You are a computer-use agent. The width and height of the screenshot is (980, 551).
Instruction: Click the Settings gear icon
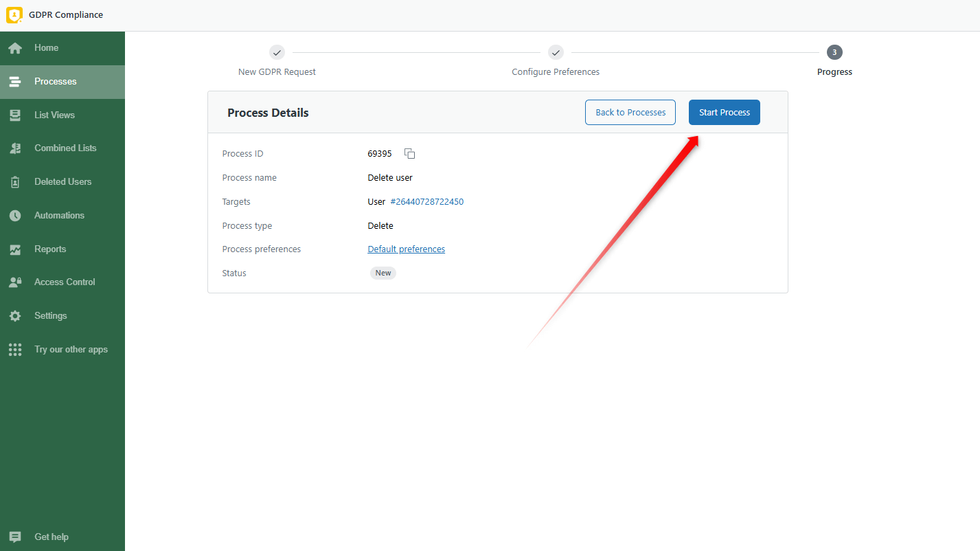pyautogui.click(x=15, y=316)
